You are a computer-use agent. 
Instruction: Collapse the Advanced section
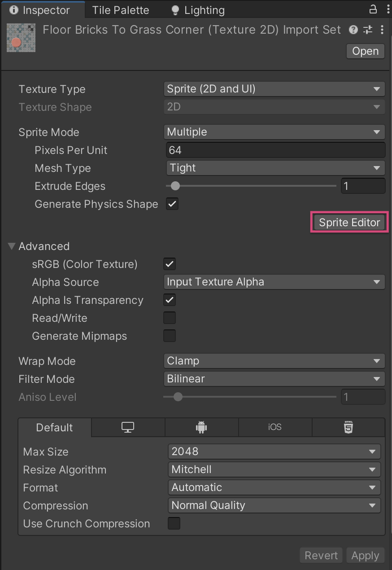tap(12, 246)
